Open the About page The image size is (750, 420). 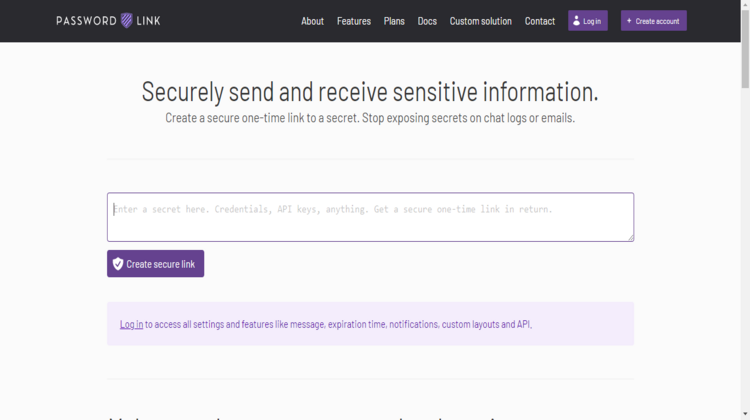(312, 21)
